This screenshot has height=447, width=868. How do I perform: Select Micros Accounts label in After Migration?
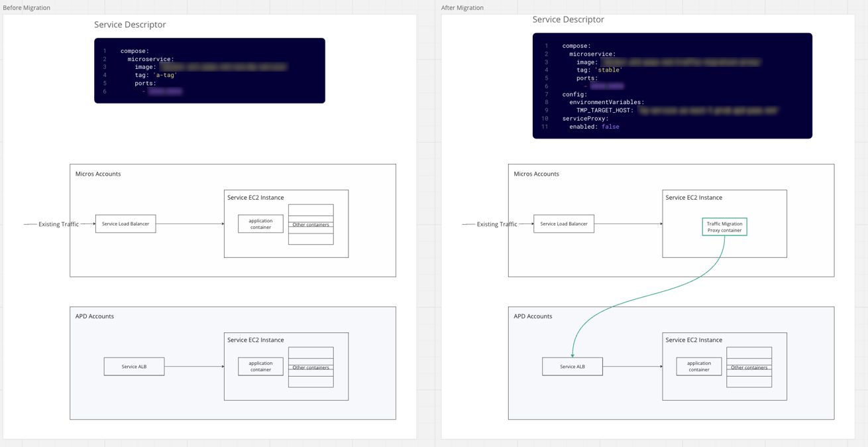[536, 174]
